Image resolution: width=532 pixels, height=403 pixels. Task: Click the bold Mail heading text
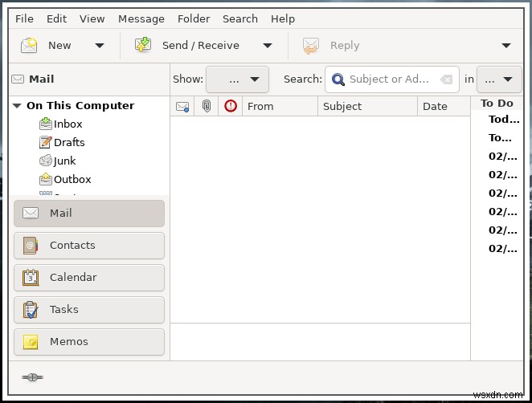42,79
